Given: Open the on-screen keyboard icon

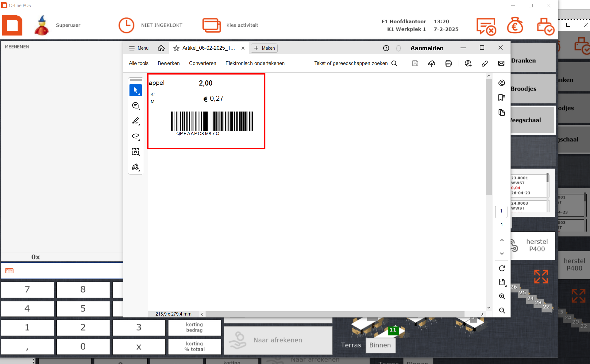Looking at the screenshot, I should tap(9, 271).
